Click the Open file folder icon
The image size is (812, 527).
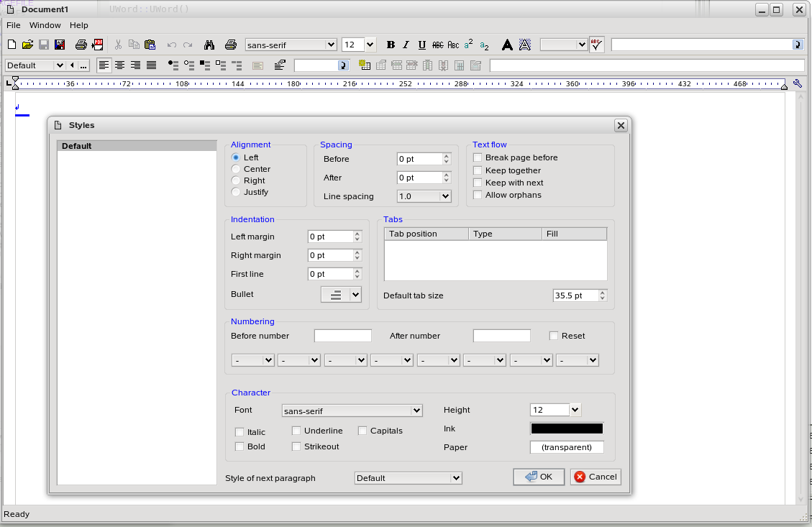tap(27, 45)
